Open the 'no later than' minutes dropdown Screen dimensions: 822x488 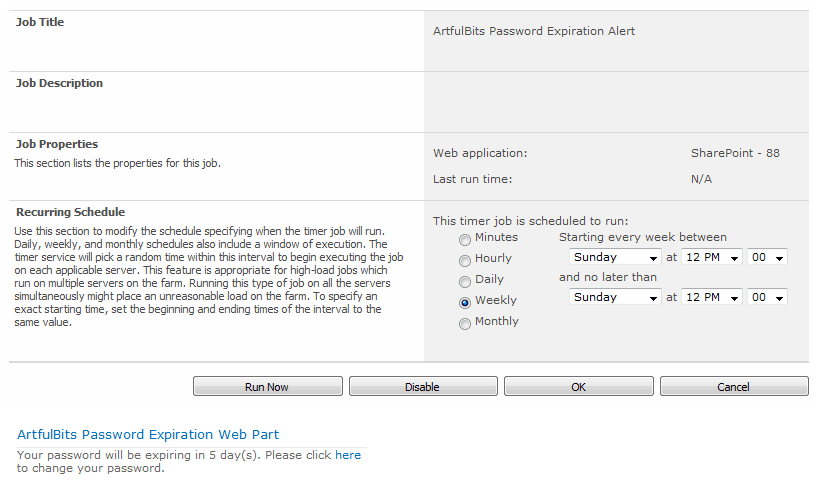[767, 297]
